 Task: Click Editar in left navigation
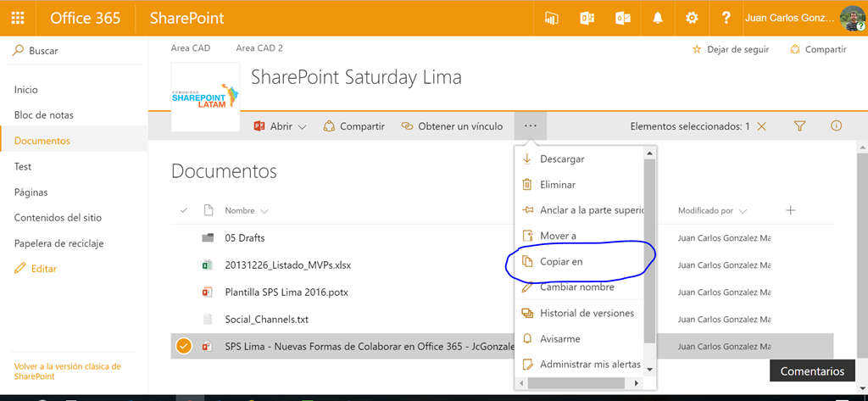coord(36,269)
